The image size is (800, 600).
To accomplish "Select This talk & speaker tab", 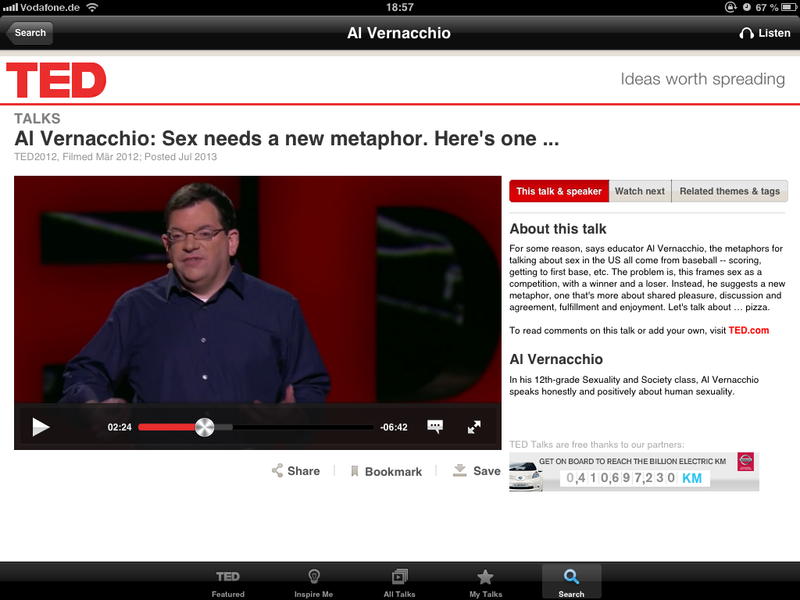I will tap(559, 191).
